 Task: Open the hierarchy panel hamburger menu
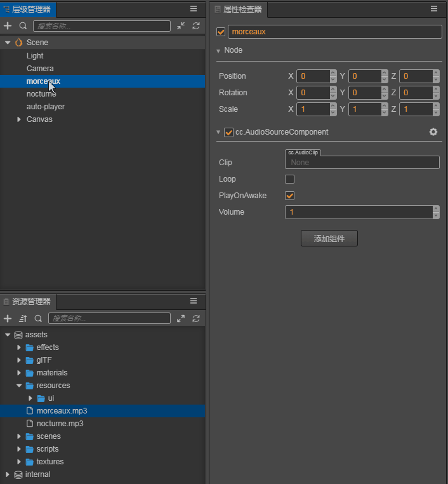tap(194, 9)
